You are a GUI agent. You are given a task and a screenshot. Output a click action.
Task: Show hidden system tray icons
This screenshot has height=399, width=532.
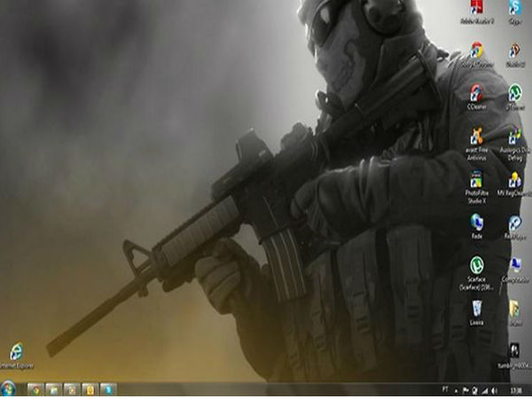[457, 389]
